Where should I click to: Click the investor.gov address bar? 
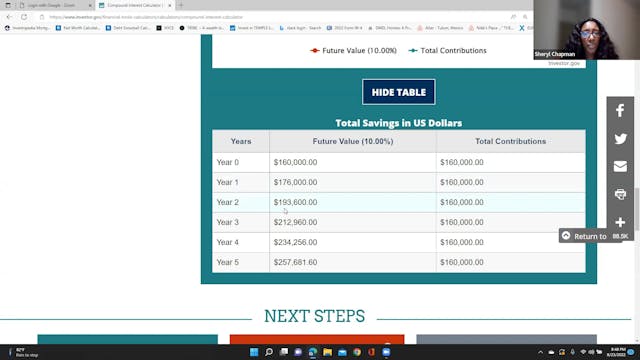point(278,17)
